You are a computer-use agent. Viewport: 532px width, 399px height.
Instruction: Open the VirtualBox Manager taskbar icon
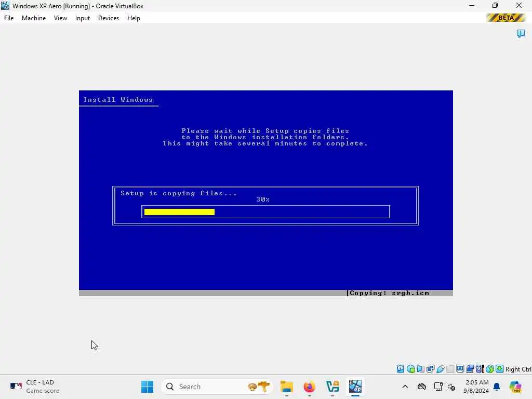click(x=332, y=387)
